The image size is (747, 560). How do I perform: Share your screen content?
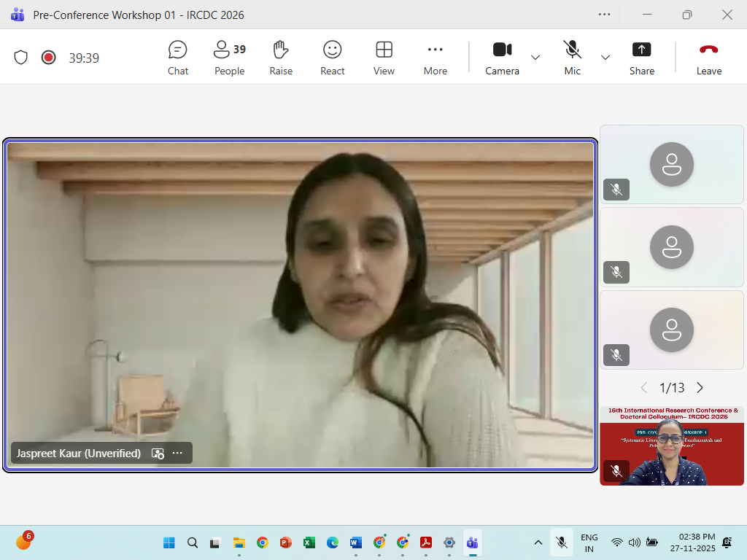[x=642, y=58]
